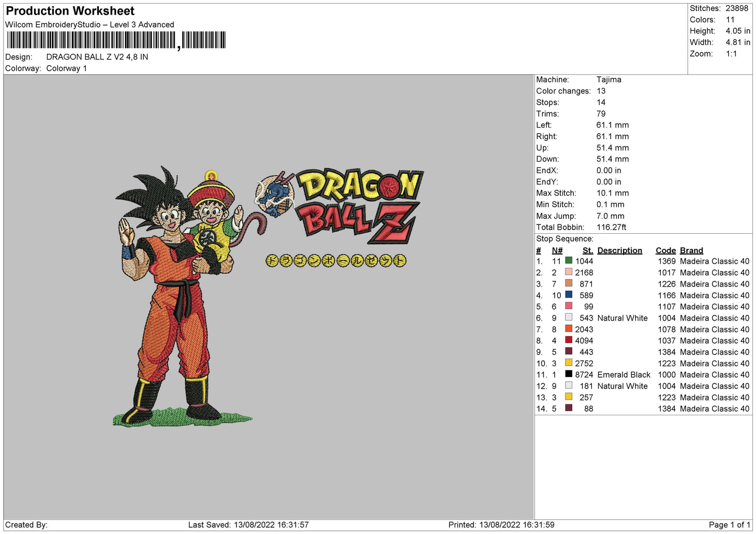756x534 pixels.
Task: Click the Width value '4.81 in'
Action: point(738,42)
